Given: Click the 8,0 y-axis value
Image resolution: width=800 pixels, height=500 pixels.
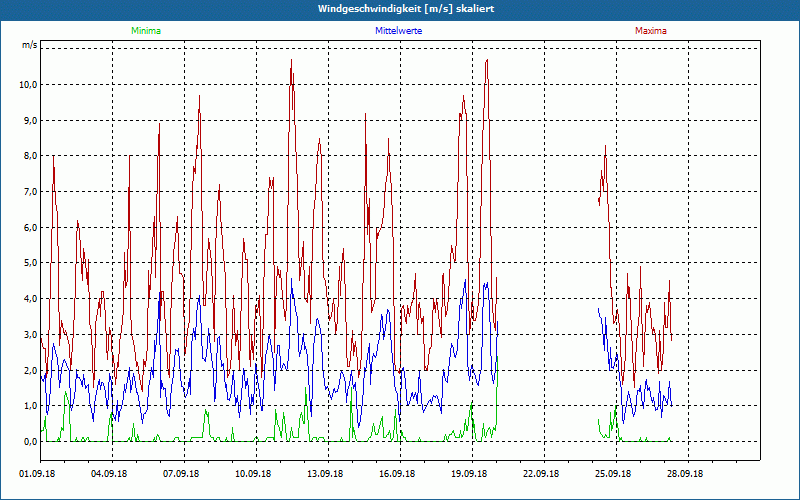Looking at the screenshot, I should [x=30, y=156].
